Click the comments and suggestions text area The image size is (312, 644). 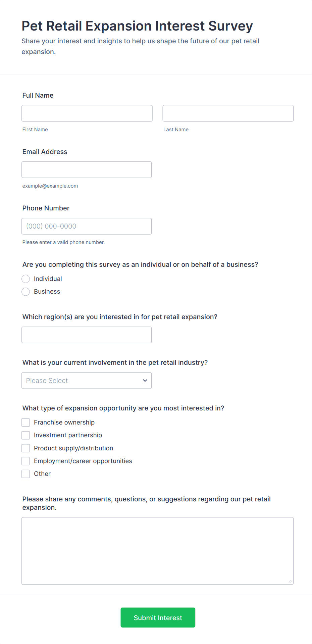click(x=157, y=550)
